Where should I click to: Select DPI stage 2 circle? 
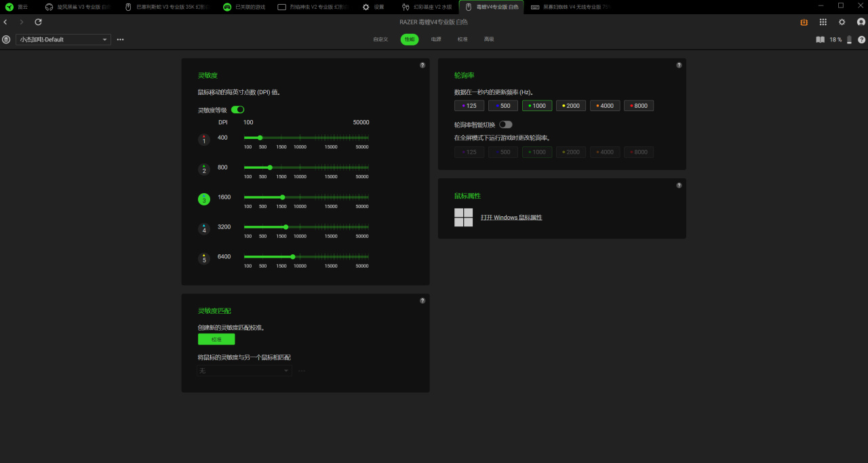coord(204,169)
